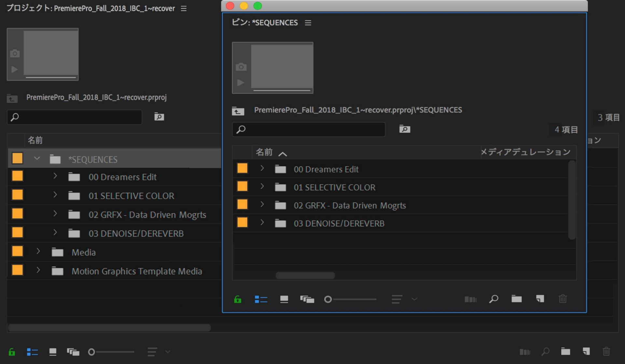Open sort icons menu in SEQUENCES bin
This screenshot has width=625, height=364.
tap(404, 299)
